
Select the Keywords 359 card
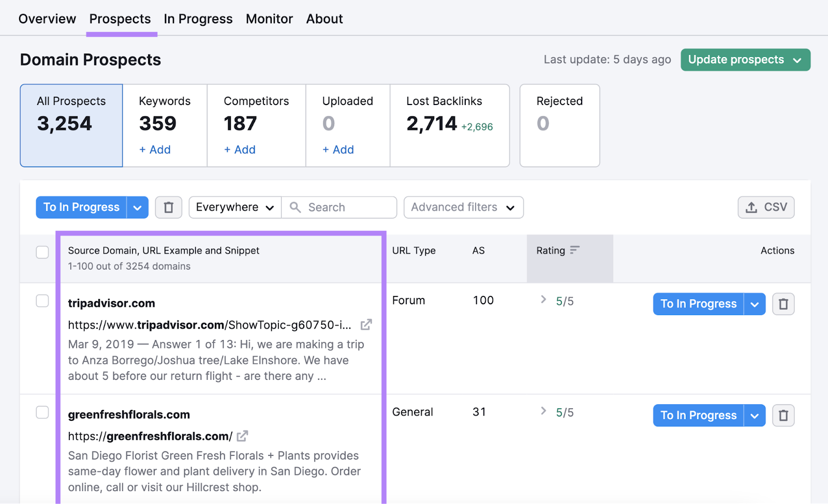tap(165, 126)
